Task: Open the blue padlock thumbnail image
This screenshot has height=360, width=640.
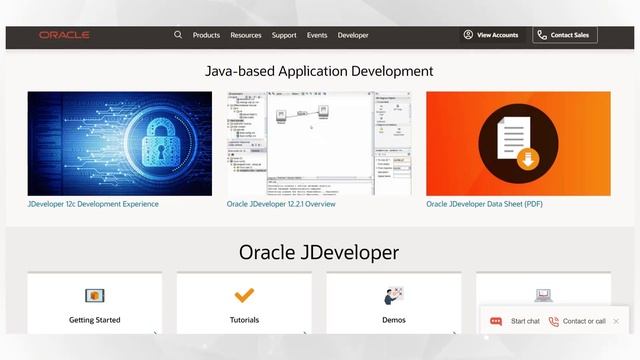Action: point(120,143)
